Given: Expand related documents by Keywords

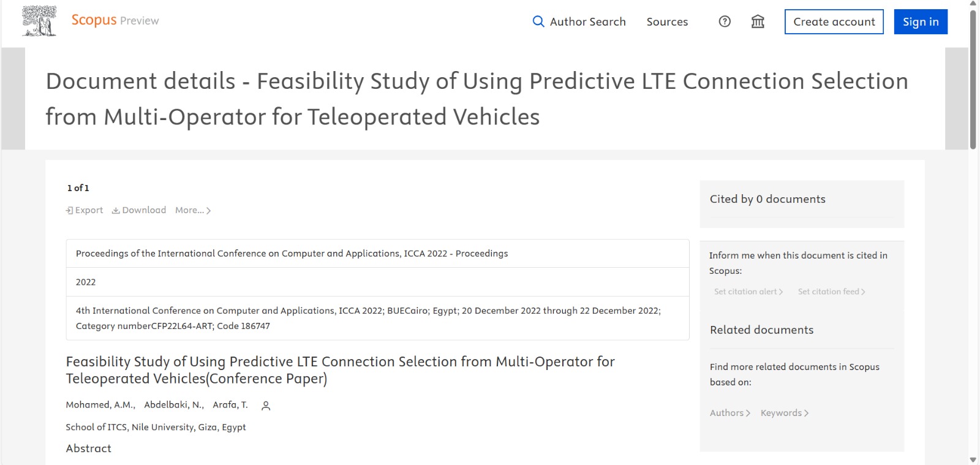Looking at the screenshot, I should [785, 413].
